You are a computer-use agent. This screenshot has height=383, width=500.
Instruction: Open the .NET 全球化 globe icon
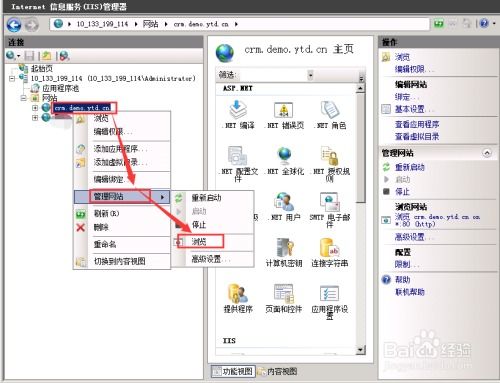[284, 156]
